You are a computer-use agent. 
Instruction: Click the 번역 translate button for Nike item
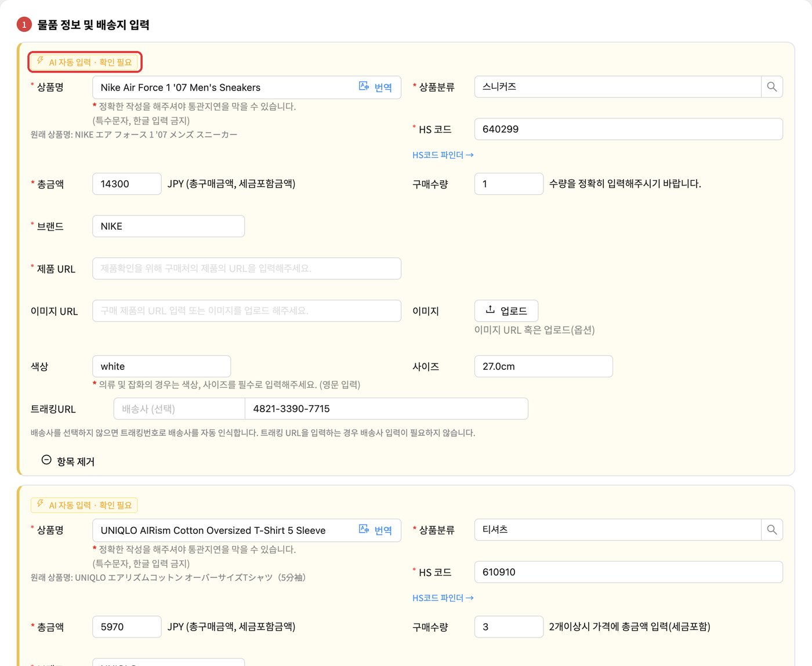click(376, 88)
